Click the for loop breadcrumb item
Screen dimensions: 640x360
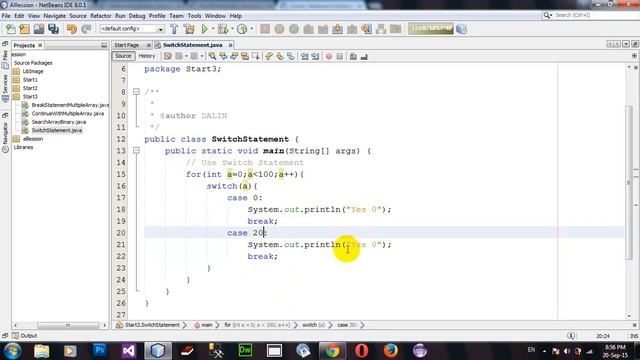[257, 325]
